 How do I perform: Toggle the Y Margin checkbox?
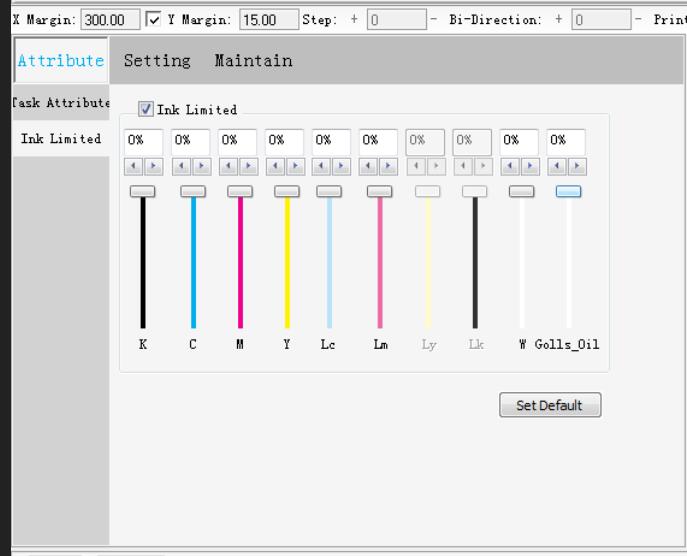[153, 19]
